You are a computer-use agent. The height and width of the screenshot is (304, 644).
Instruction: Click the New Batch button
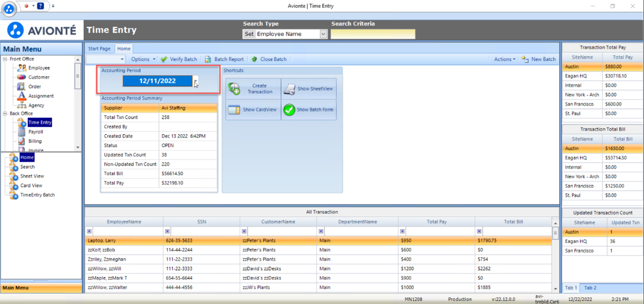(x=539, y=59)
